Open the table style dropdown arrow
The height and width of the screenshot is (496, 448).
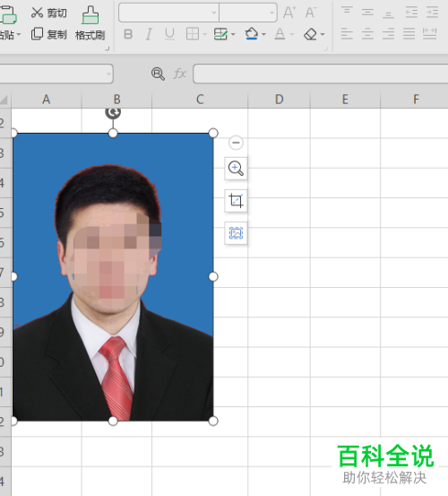233,34
